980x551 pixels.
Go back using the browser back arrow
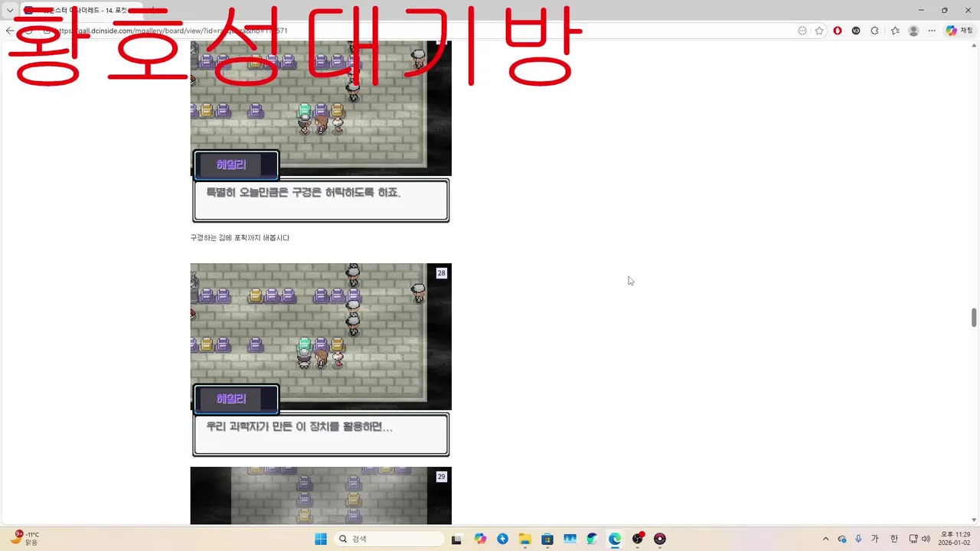9,31
